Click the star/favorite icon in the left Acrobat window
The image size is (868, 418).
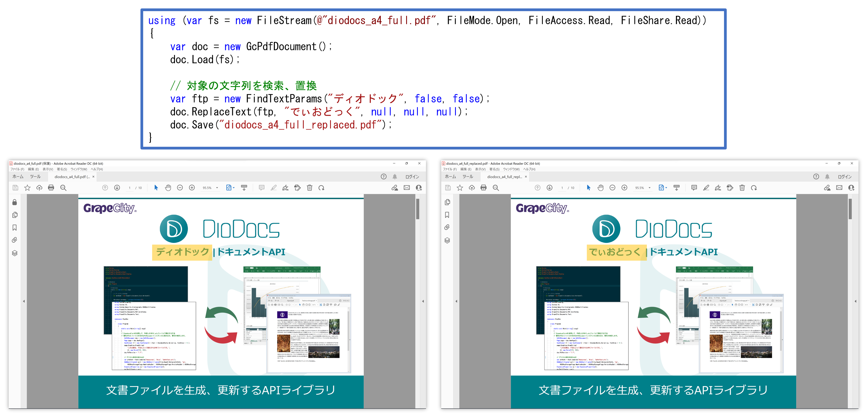click(27, 188)
